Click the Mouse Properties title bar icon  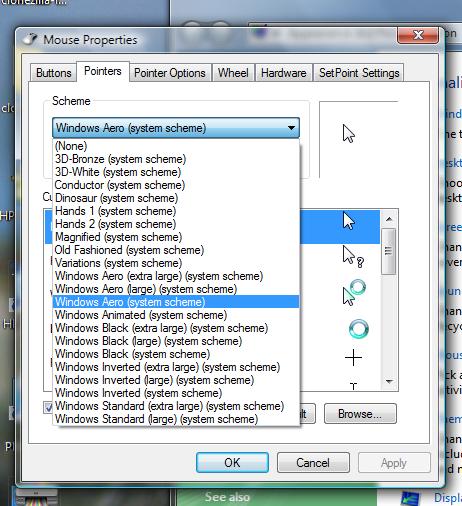point(30,39)
